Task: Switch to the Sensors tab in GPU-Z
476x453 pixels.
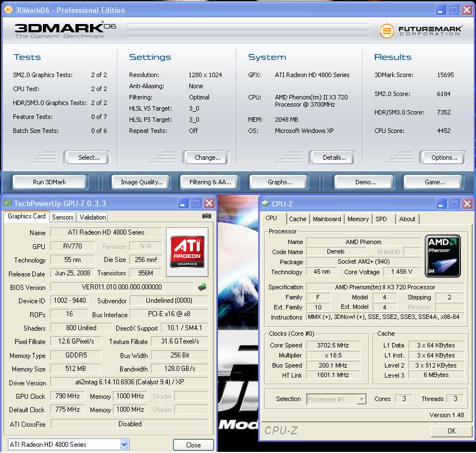Action: point(63,217)
